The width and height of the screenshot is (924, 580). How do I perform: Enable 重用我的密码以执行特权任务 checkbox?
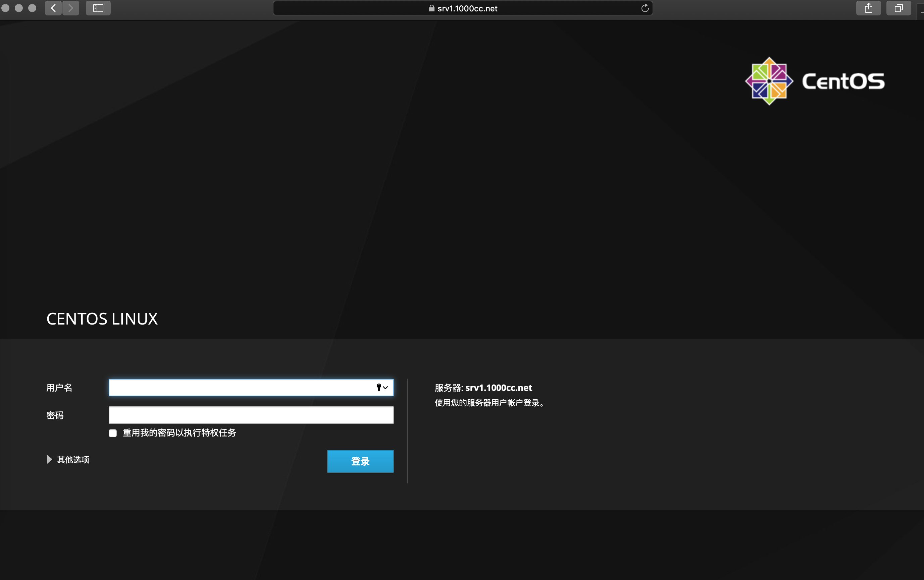point(113,433)
